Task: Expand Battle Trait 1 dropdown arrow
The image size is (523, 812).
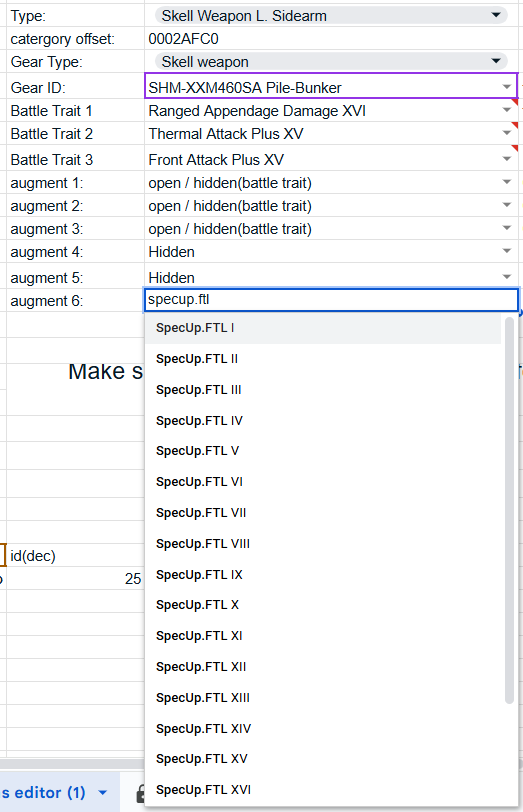Action: [507, 110]
